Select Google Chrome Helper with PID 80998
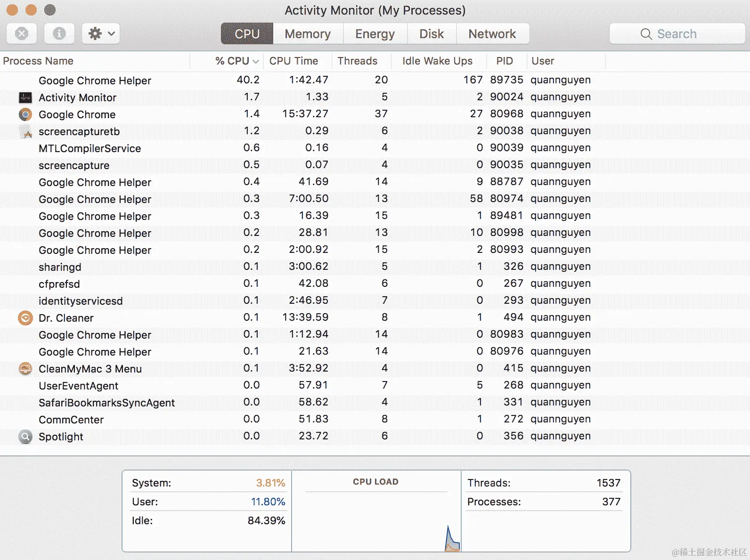 tap(375, 233)
